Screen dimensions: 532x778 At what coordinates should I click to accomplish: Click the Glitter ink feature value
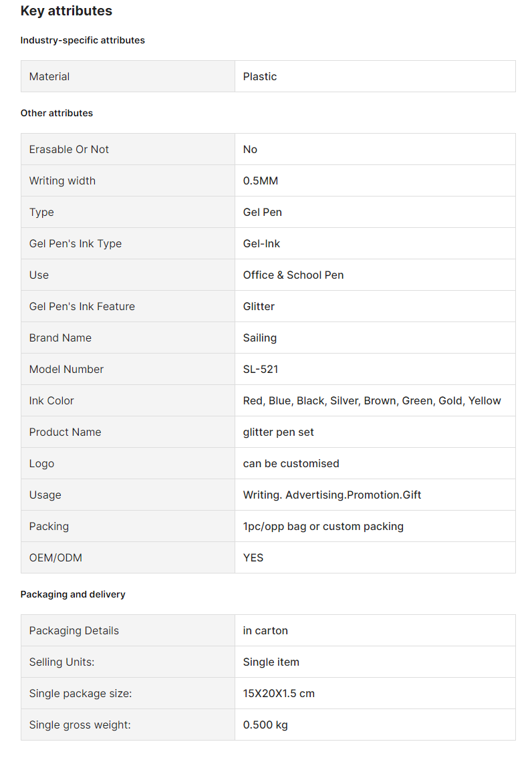pos(259,307)
